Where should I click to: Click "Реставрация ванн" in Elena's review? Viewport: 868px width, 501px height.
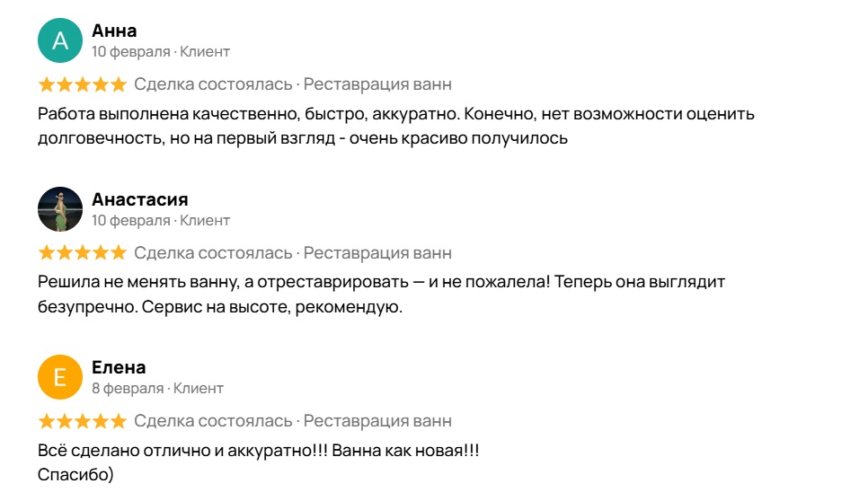(377, 421)
